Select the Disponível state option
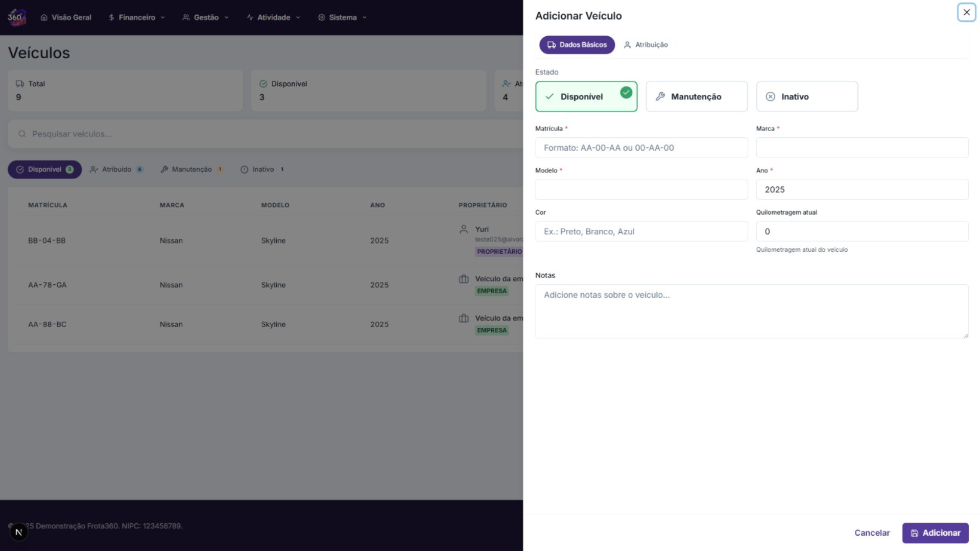The height and width of the screenshot is (551, 980). coord(586,97)
